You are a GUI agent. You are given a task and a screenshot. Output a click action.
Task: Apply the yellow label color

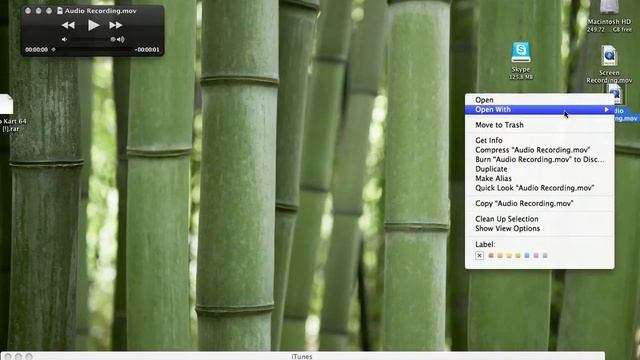pos(509,256)
